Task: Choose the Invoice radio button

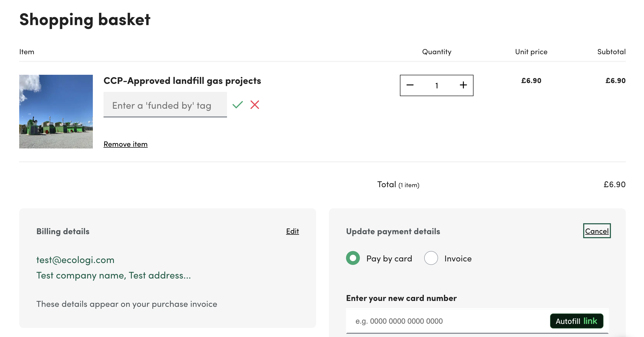Action: pos(431,258)
